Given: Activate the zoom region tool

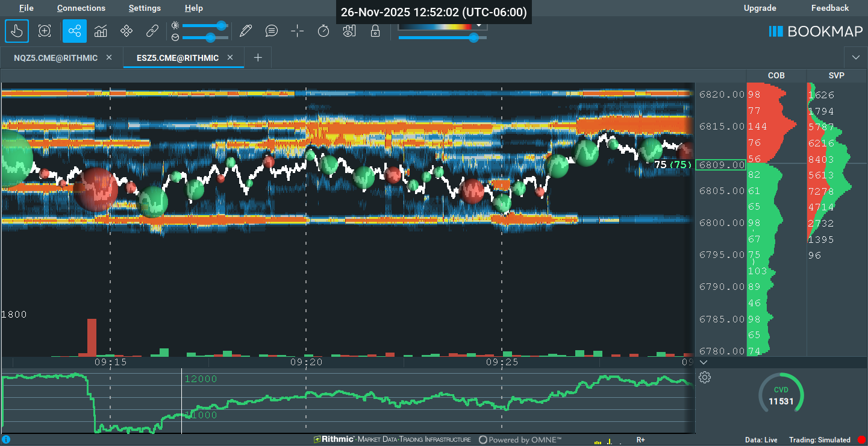Looking at the screenshot, I should tap(45, 31).
